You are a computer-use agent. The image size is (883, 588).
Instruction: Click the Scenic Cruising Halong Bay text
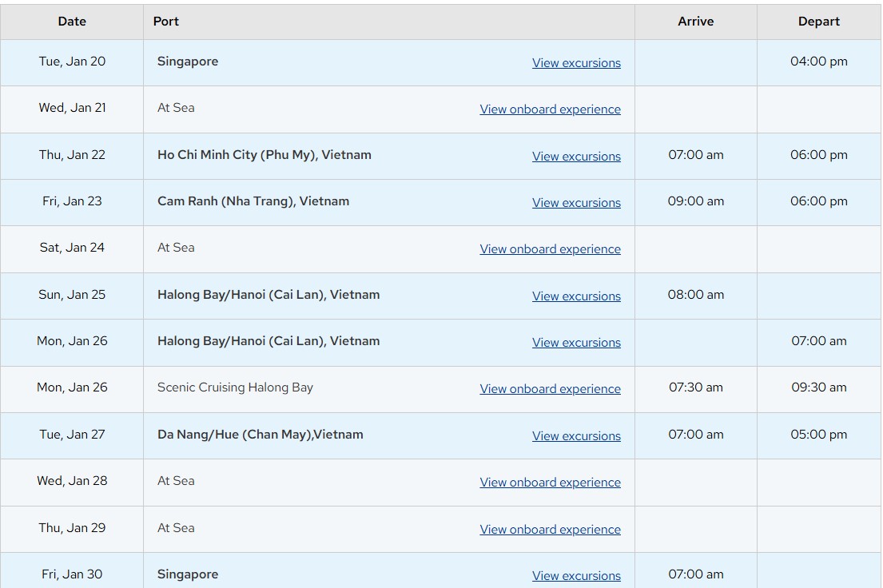(x=235, y=387)
